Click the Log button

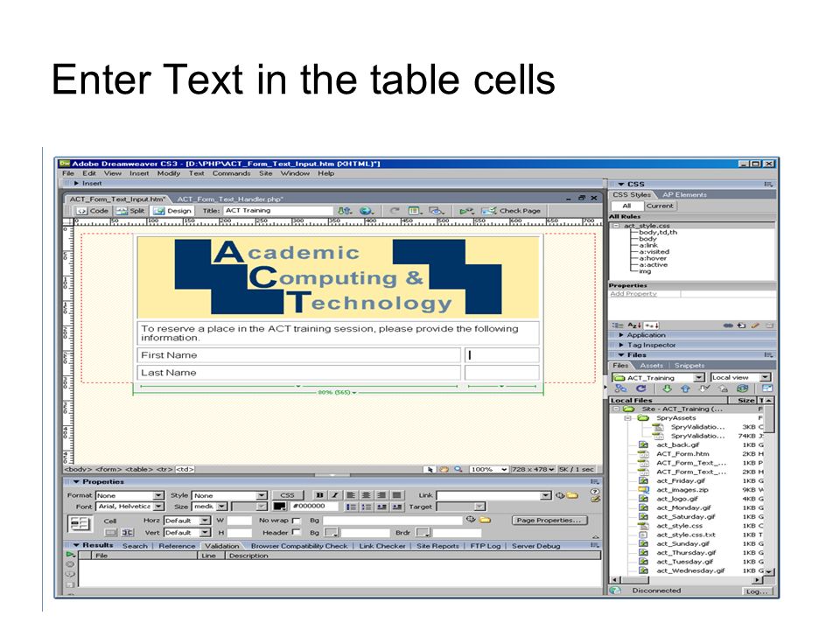click(x=757, y=591)
